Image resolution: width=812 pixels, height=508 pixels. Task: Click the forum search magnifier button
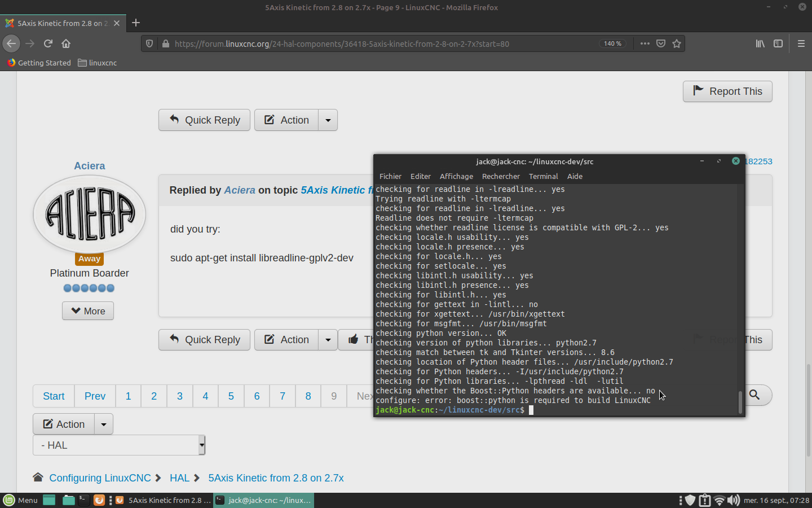(x=754, y=395)
